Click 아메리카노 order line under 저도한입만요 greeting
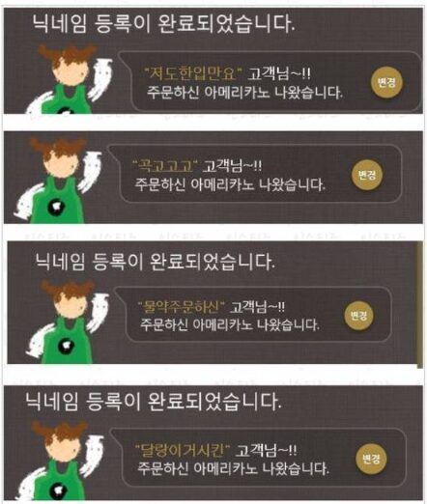The height and width of the screenshot is (504, 427). tap(244, 93)
